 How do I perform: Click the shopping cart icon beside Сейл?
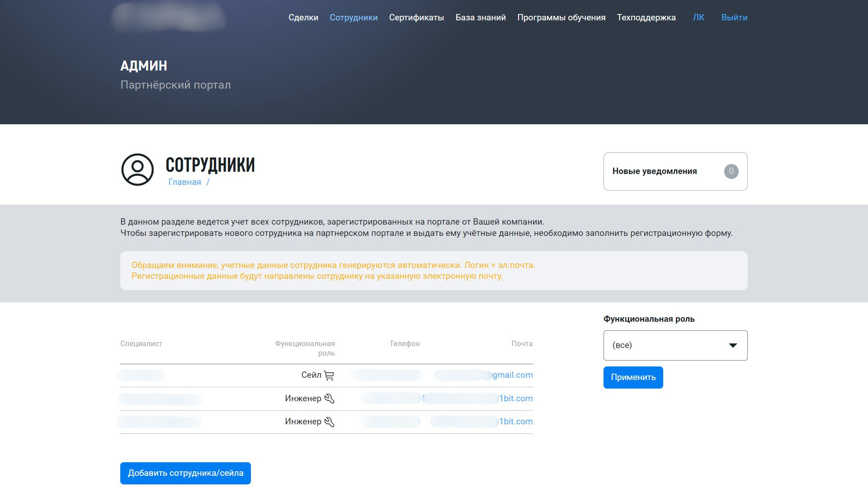[329, 375]
